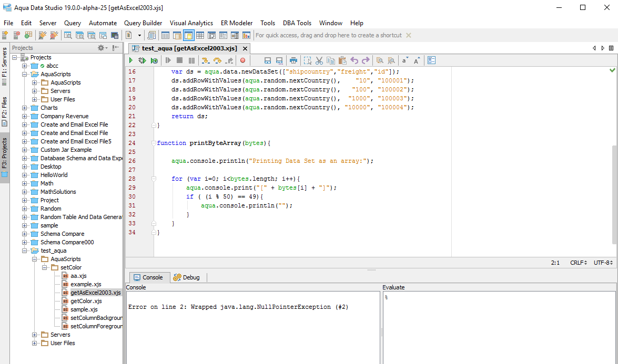618x364 pixels.
Task: Undo last edit with the purple arrow
Action: point(354,60)
